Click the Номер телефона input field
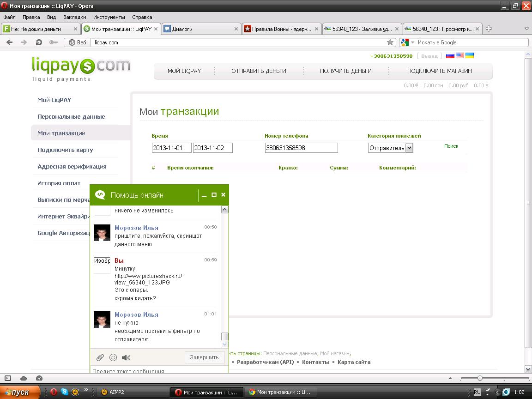Screen dimensions: 532x399 pos(301,148)
